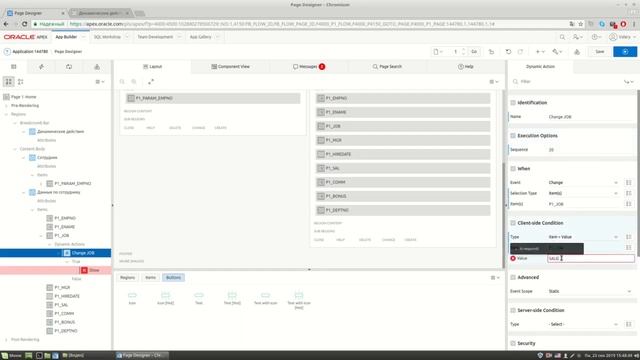Click the search icon in APEX header
The image size is (640, 360).
click(562, 37)
